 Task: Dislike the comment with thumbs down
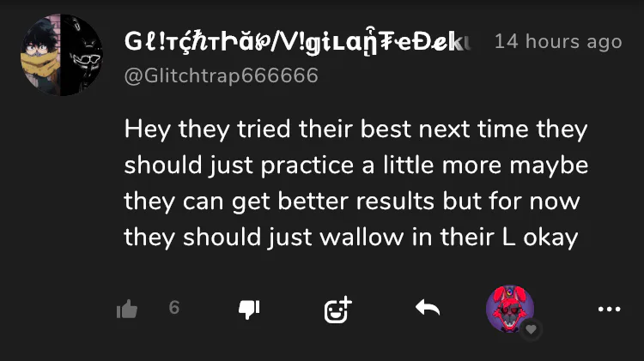(x=249, y=309)
